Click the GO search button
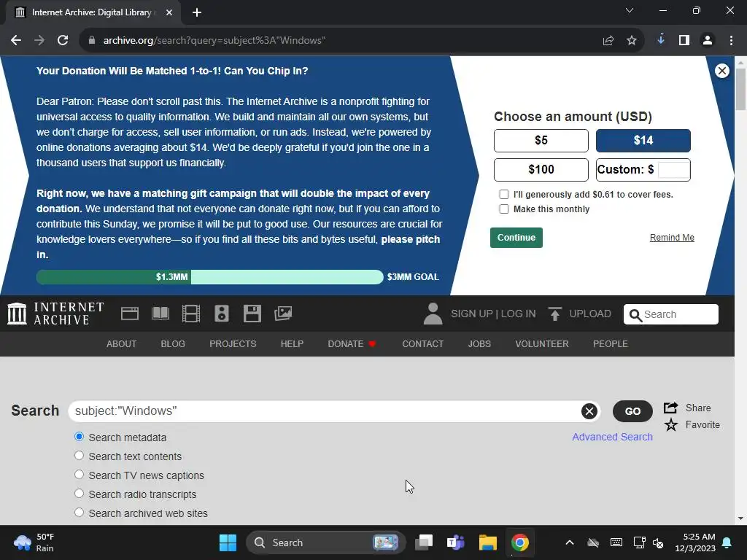 pos(632,411)
